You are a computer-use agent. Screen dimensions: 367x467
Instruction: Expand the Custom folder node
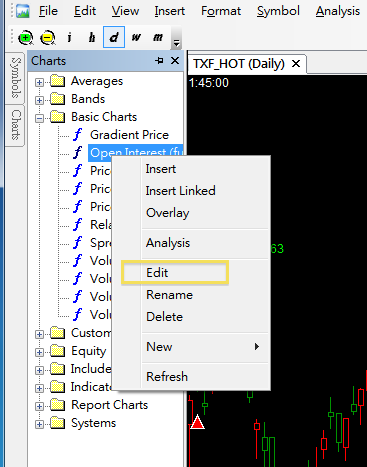click(x=39, y=334)
